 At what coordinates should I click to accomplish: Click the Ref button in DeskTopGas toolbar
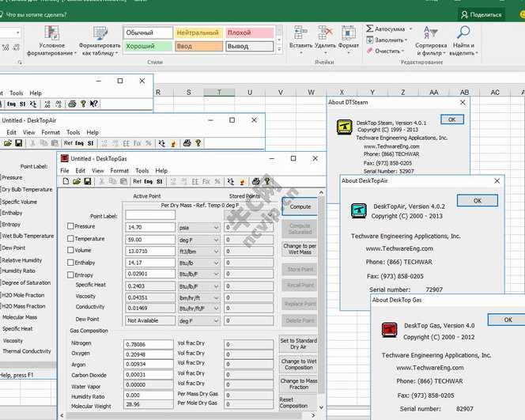(137, 182)
